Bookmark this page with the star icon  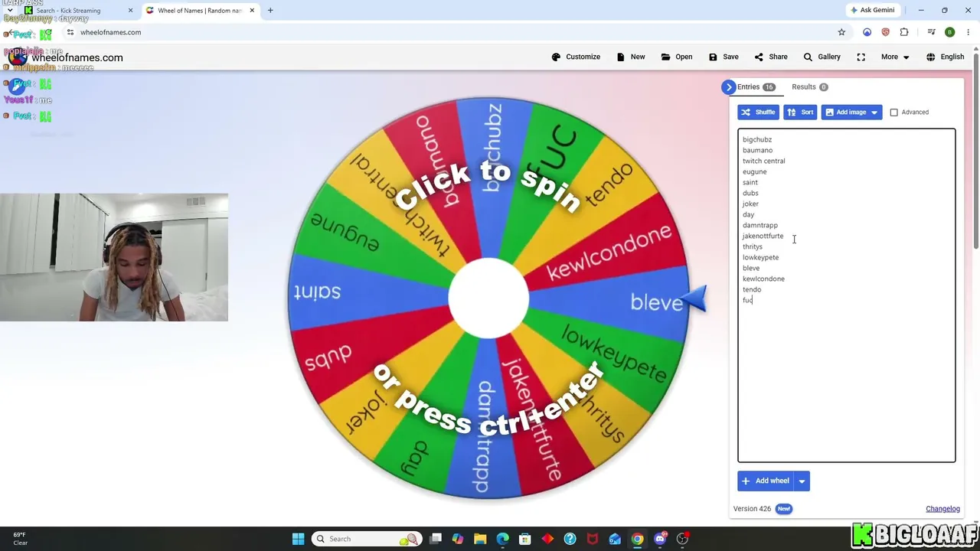pos(841,32)
